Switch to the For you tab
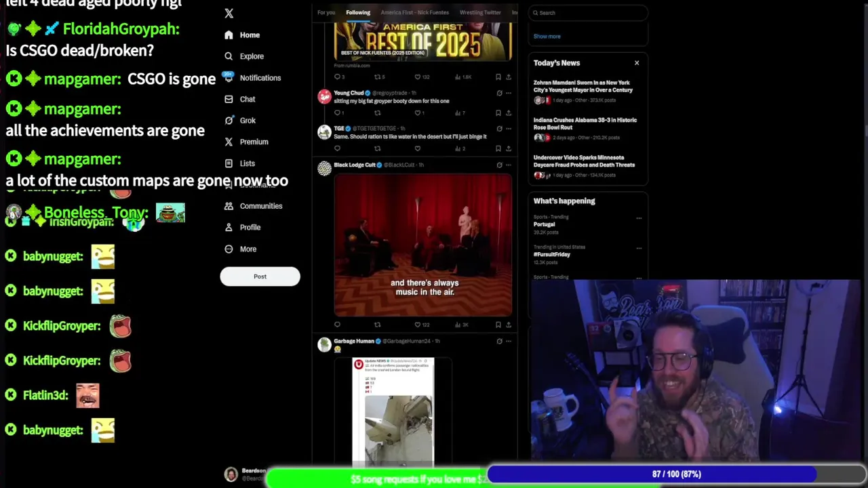Viewport: 868px width, 488px height. point(326,12)
